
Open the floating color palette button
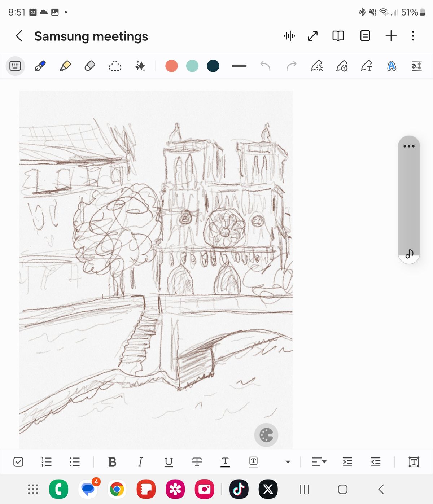coord(266,435)
